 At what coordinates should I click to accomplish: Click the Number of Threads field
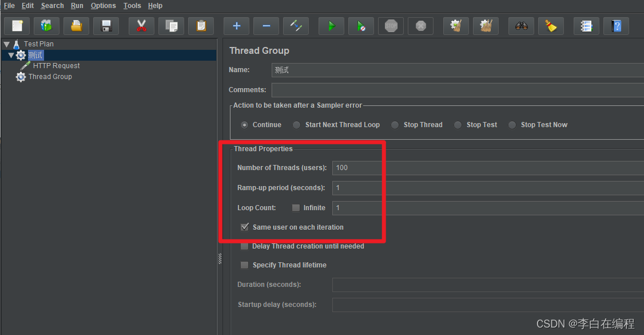(x=488, y=168)
